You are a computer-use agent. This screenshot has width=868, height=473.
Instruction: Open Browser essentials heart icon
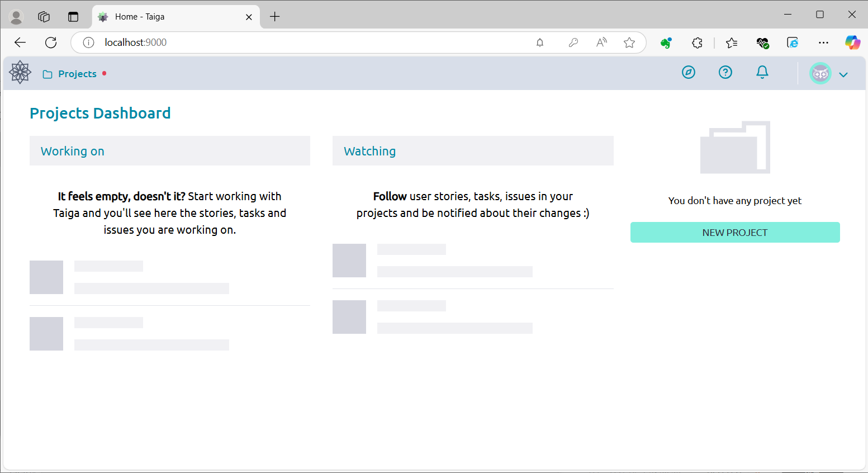(762, 42)
